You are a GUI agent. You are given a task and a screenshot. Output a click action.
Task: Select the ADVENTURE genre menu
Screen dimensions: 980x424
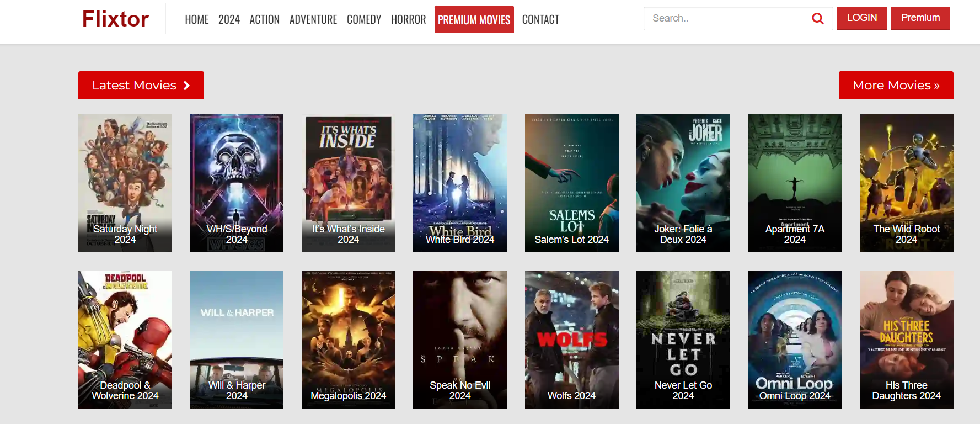313,19
